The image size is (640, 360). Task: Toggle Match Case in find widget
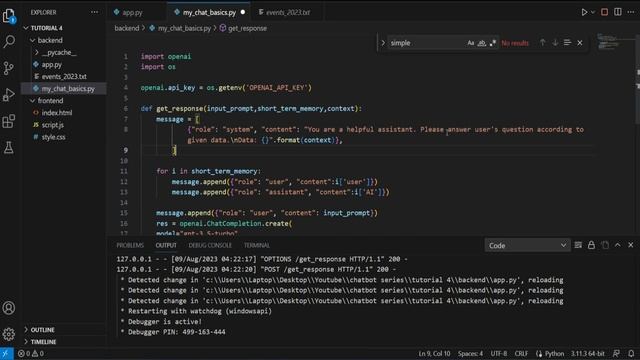tap(471, 43)
